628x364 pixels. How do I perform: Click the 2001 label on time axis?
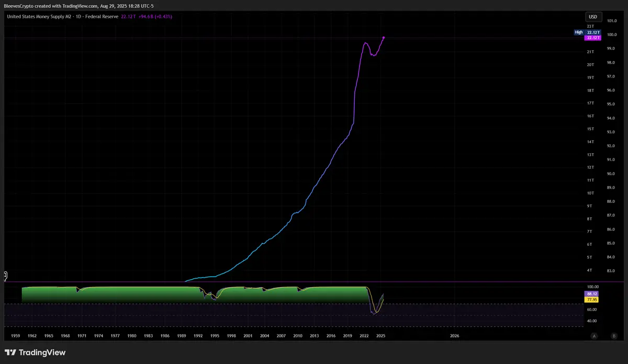tap(248, 336)
